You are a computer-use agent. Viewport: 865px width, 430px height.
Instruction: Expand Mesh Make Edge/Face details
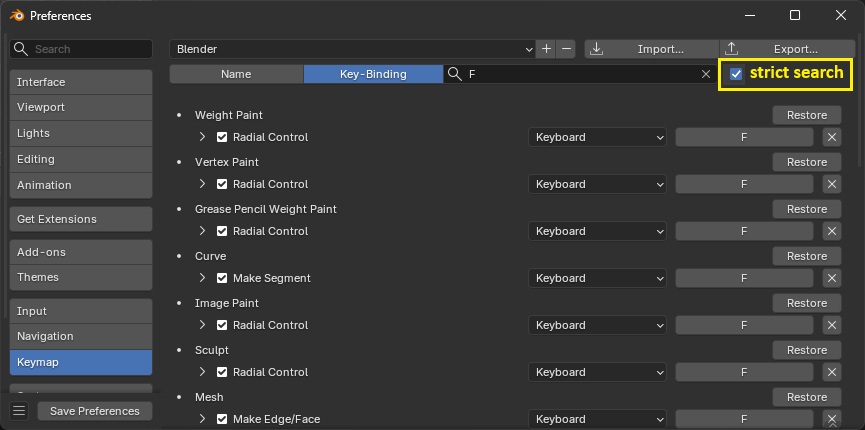[202, 418]
